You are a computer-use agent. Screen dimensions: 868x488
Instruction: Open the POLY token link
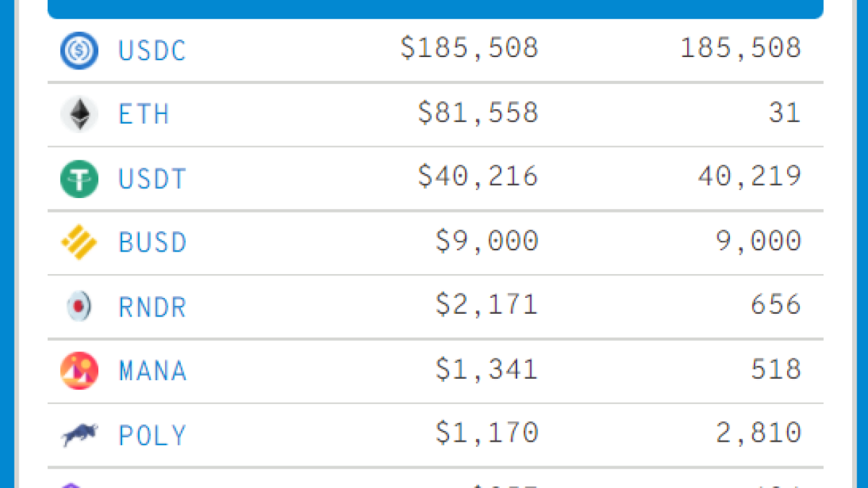[152, 435]
